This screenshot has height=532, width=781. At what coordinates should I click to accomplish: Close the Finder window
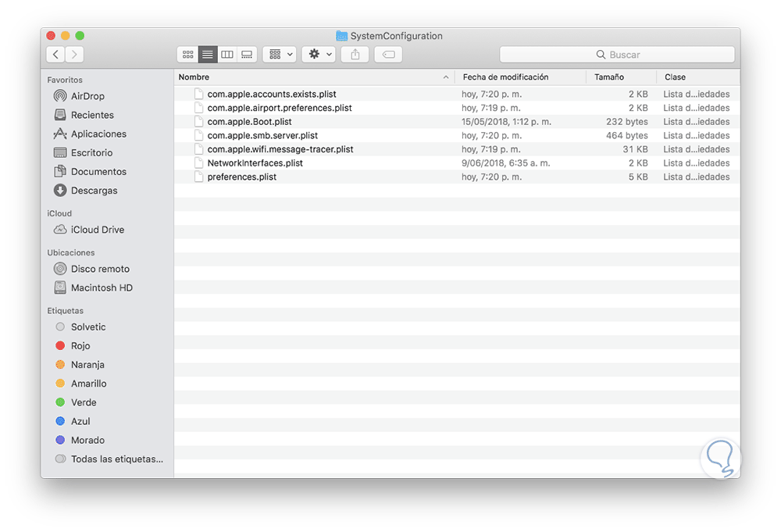(51, 36)
